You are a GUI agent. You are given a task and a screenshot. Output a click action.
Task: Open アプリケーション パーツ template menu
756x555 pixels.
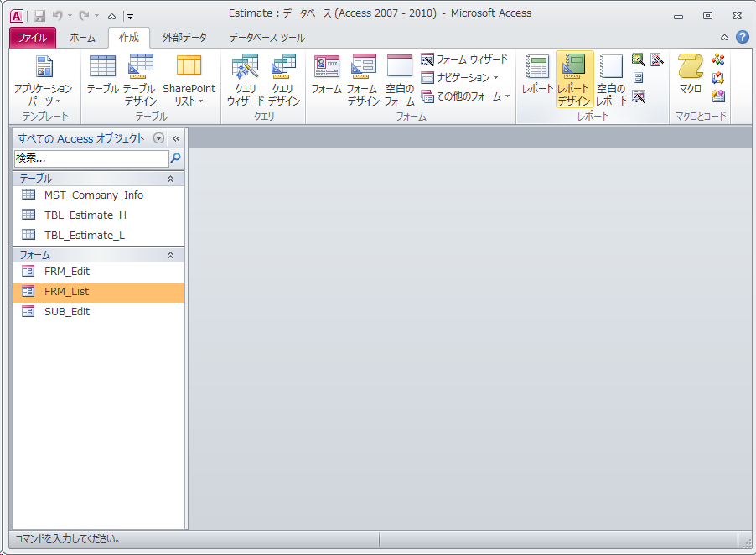pyautogui.click(x=44, y=80)
